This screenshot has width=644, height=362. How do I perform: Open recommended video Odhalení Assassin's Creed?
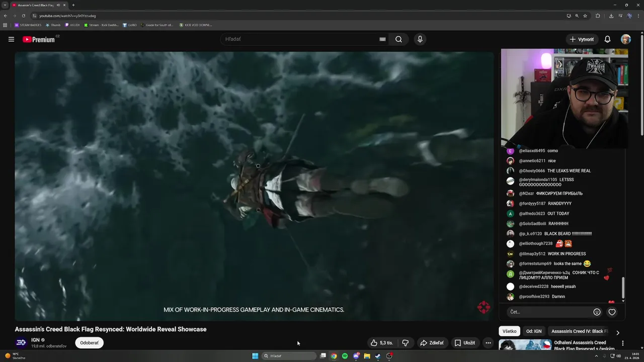[x=584, y=345]
